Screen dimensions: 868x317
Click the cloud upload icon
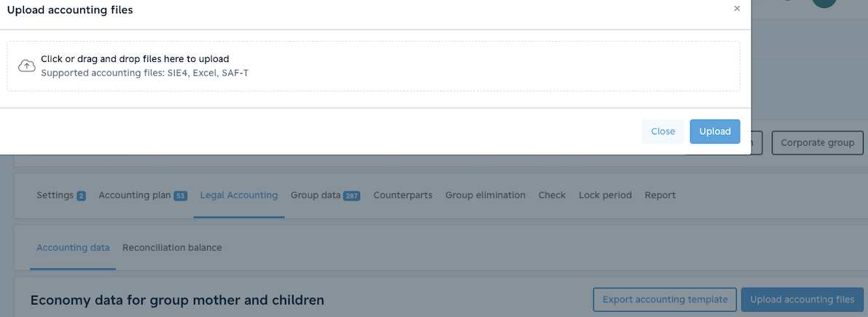click(x=26, y=66)
